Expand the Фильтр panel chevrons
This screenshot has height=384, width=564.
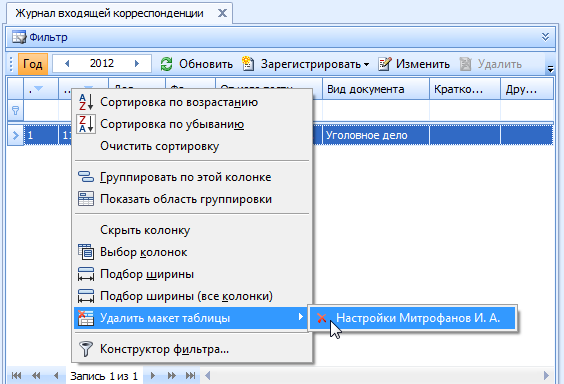point(545,37)
